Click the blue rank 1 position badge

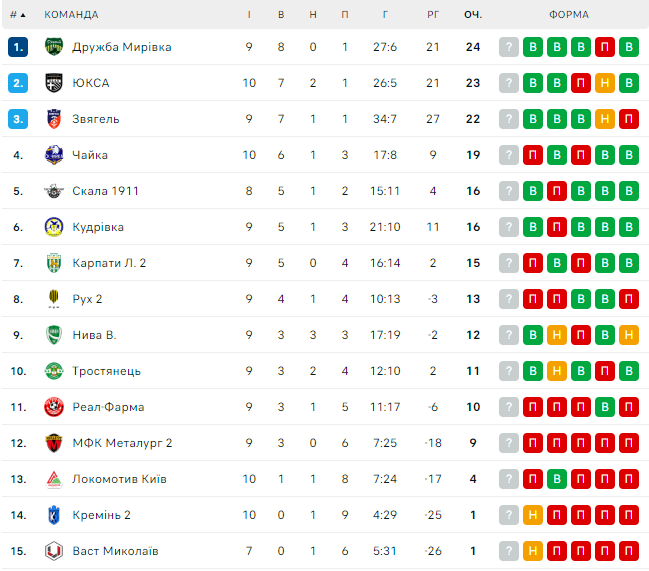point(18,47)
